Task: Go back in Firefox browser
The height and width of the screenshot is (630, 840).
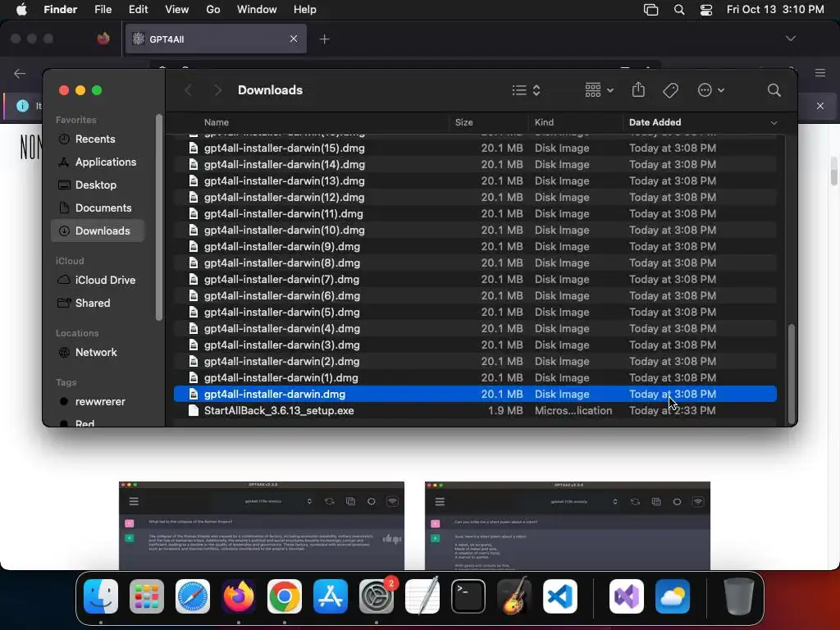Action: [x=20, y=73]
